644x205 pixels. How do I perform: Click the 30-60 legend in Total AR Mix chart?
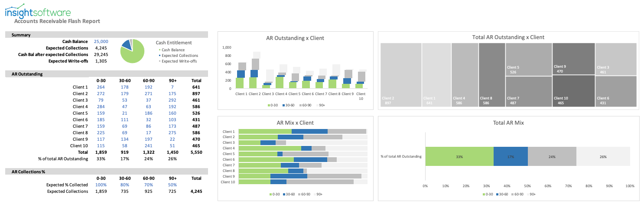tap(502, 194)
